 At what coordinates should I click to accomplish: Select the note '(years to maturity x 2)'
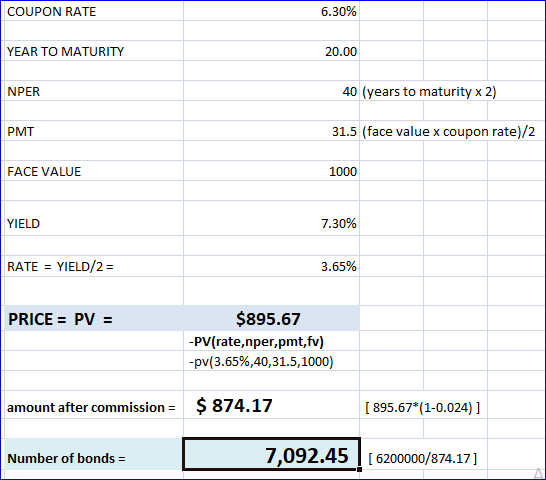[429, 92]
